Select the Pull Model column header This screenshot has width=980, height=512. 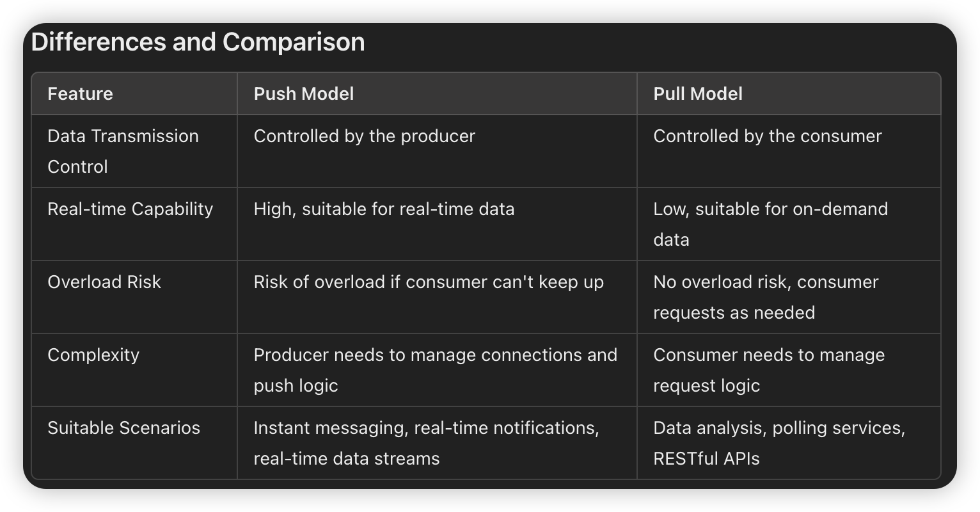[789, 93]
